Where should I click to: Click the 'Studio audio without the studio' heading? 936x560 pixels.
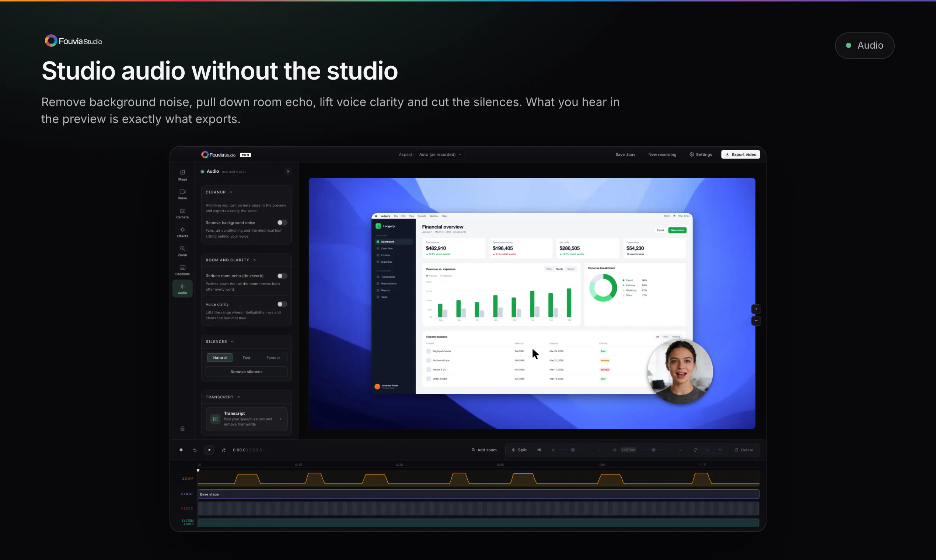click(x=220, y=71)
